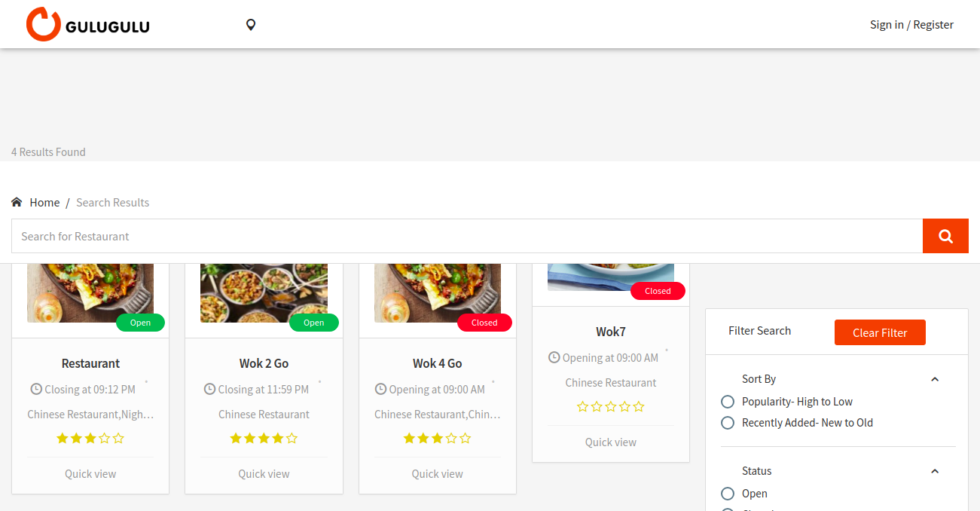The height and width of the screenshot is (511, 980).
Task: Collapse the Status filter section
Action: click(x=935, y=471)
